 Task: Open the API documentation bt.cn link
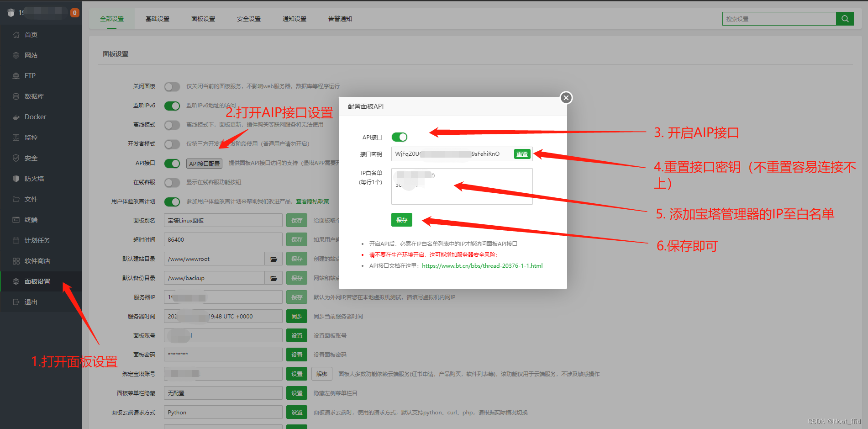[x=482, y=265]
